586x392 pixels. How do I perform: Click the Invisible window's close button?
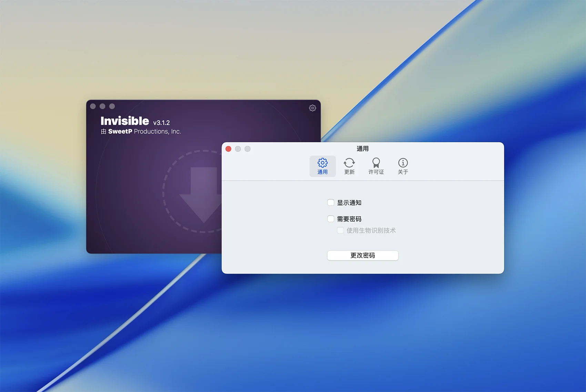(x=93, y=106)
